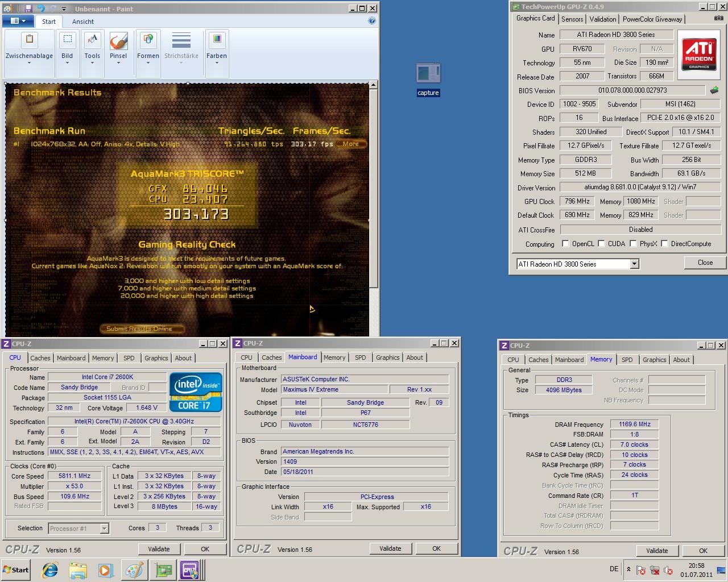Expand the Farben colors group
The width and height of the screenshot is (728, 582).
pyautogui.click(x=217, y=55)
